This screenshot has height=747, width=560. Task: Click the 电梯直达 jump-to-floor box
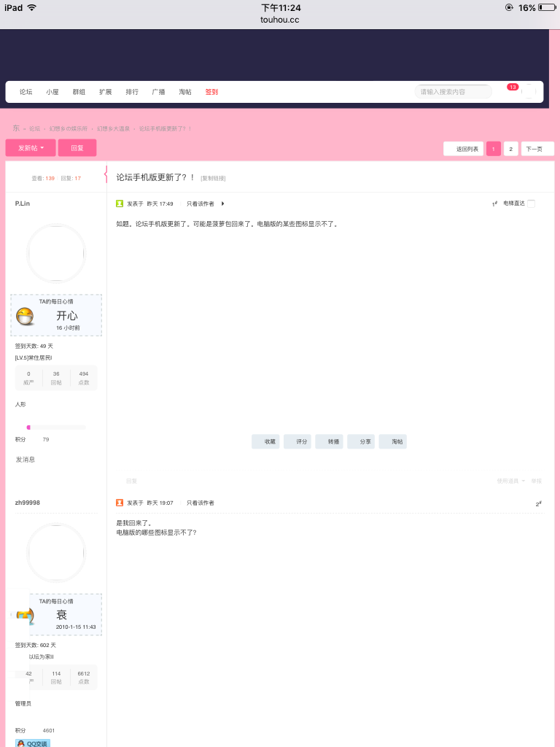point(531,204)
